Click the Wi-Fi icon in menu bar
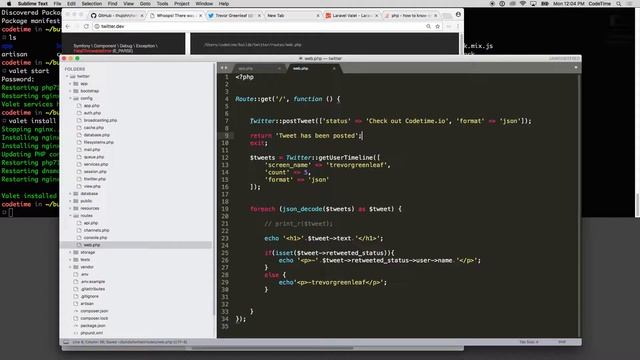 pos(523,4)
